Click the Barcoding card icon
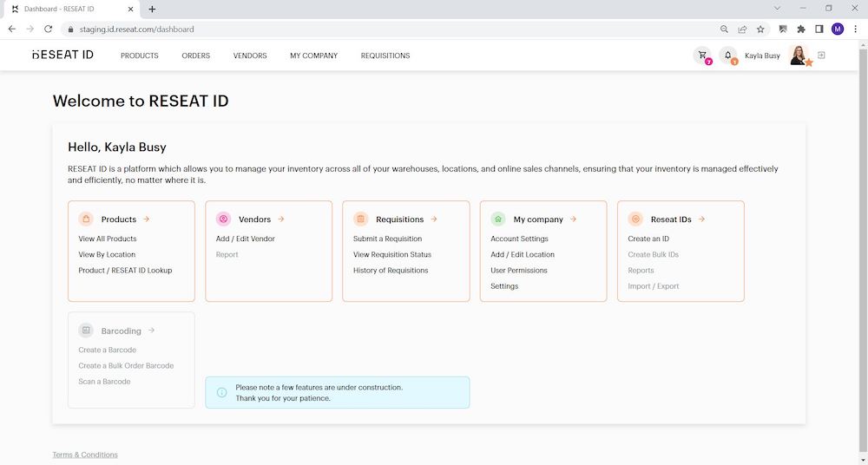This screenshot has height=465, width=868. pos(86,331)
